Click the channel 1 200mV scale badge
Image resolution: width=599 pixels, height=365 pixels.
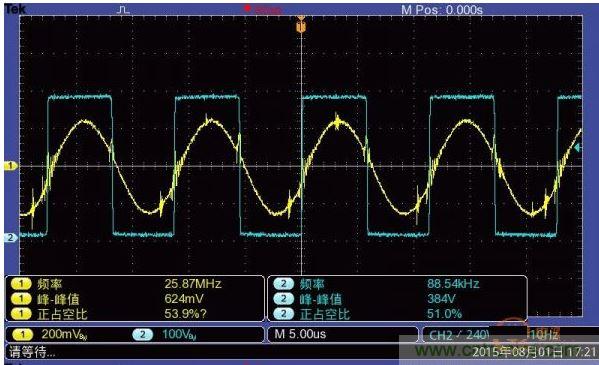(x=22, y=335)
